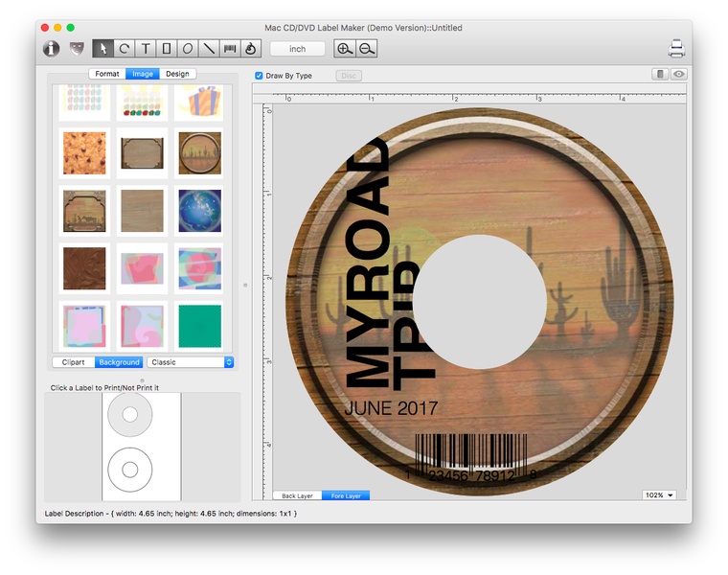Screen dimensions: 728x575
Task: Open the Design tab
Action: (177, 74)
